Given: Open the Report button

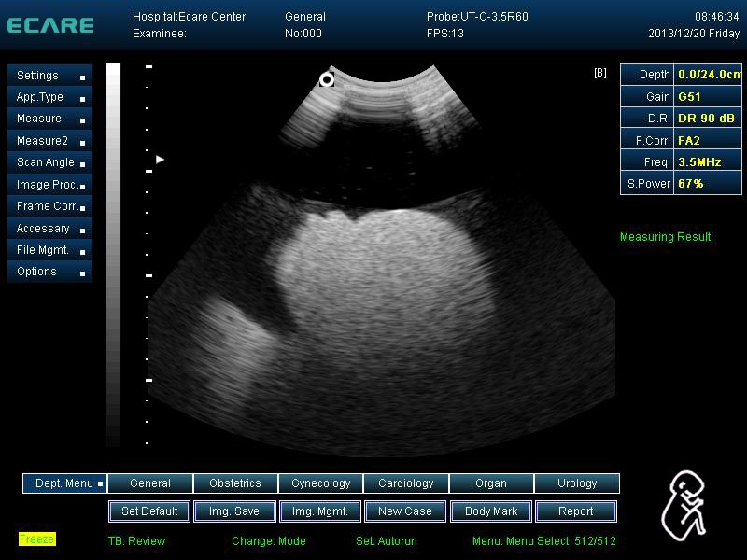Looking at the screenshot, I should [576, 511].
